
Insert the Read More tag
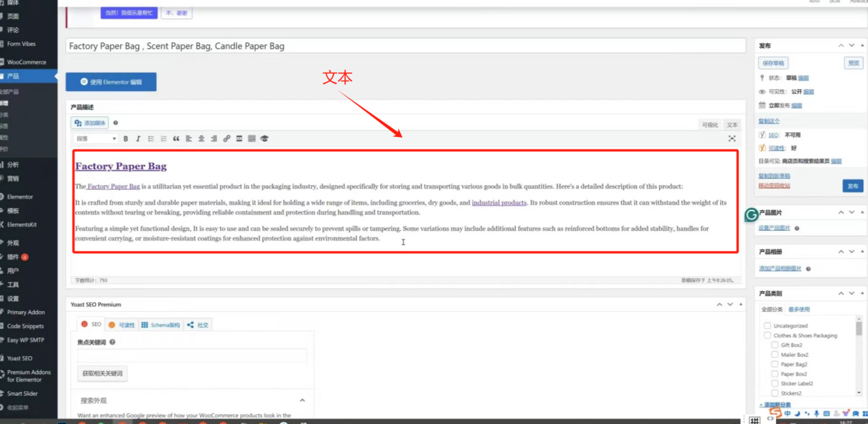(239, 138)
